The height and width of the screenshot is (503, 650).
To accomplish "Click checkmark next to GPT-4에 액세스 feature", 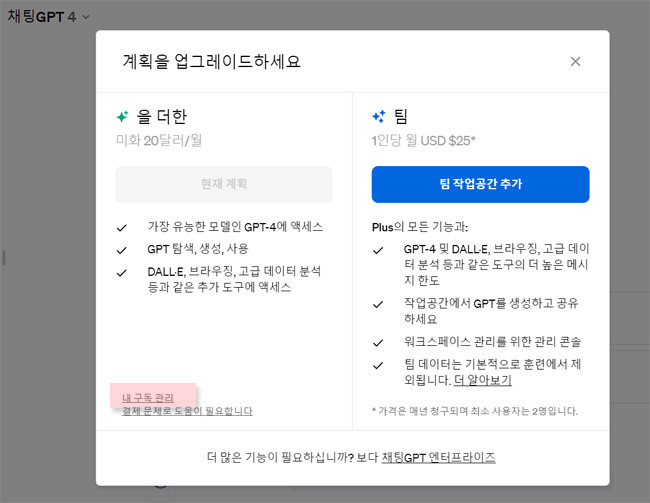I will tap(121, 228).
